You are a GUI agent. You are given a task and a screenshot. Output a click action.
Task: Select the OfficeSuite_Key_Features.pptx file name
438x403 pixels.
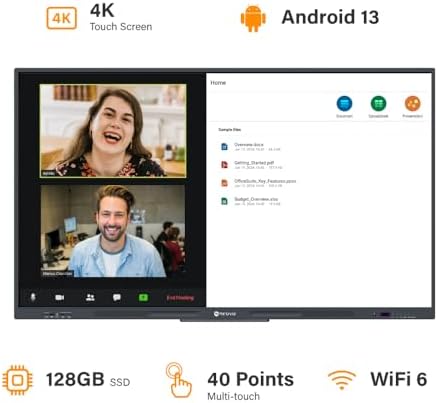coord(265,181)
